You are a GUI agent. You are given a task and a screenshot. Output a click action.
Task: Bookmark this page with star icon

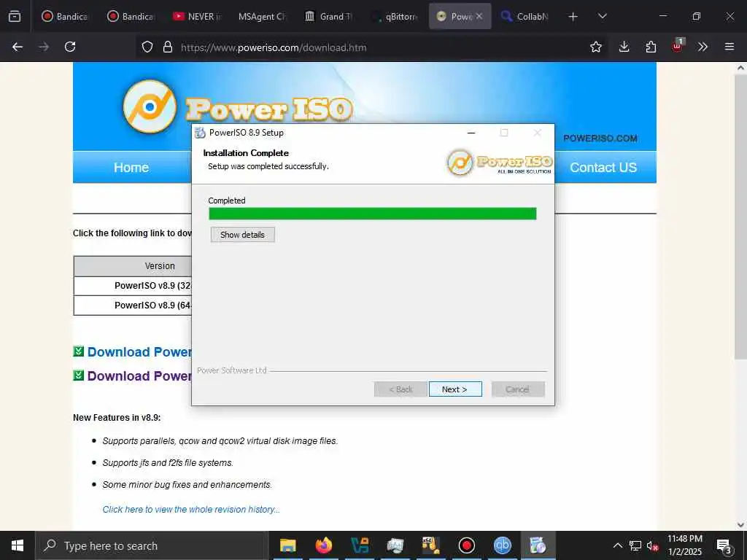[595, 47]
